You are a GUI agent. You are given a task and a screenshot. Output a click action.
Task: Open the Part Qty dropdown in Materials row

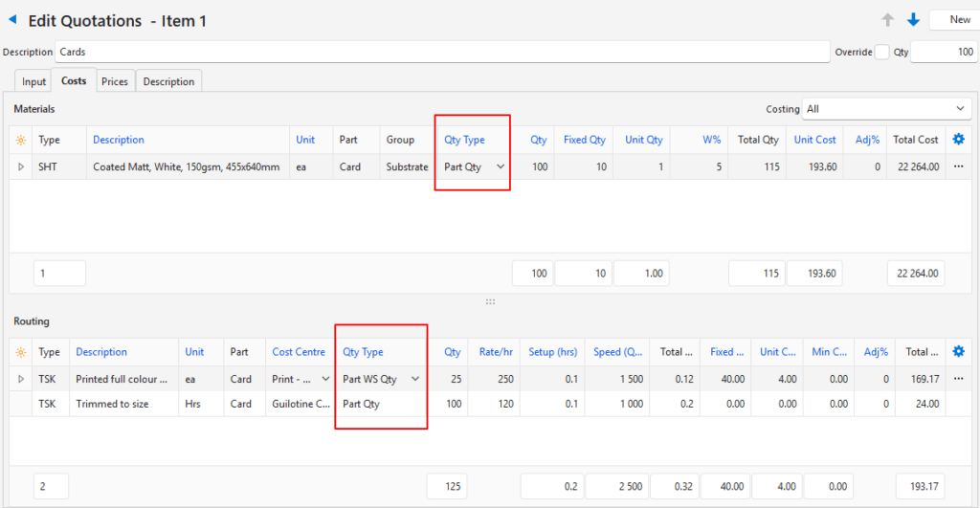pyautogui.click(x=500, y=166)
